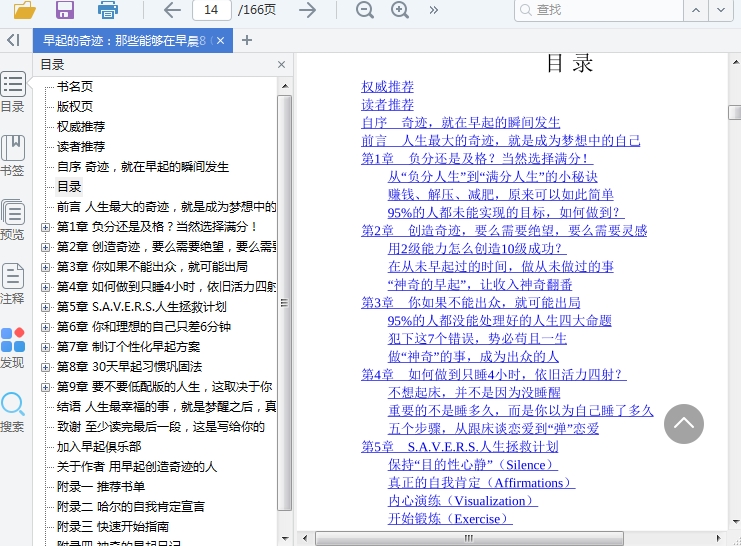This screenshot has width=741, height=546.
Task: Select 附录二 哈尔的自我肯定宣言 outline entry
Action: point(130,507)
